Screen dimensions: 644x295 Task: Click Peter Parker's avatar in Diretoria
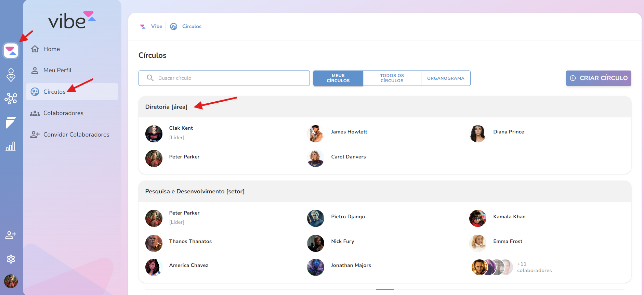pos(154,158)
